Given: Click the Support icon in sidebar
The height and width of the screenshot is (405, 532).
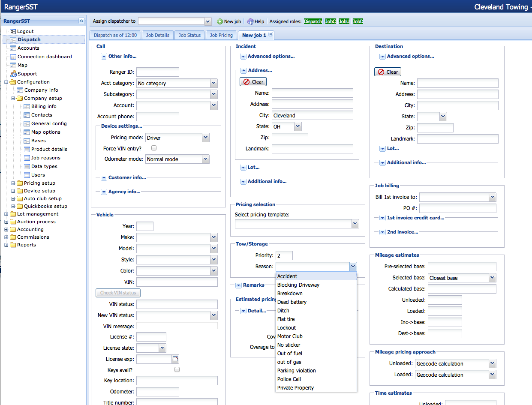Looking at the screenshot, I should pos(13,74).
